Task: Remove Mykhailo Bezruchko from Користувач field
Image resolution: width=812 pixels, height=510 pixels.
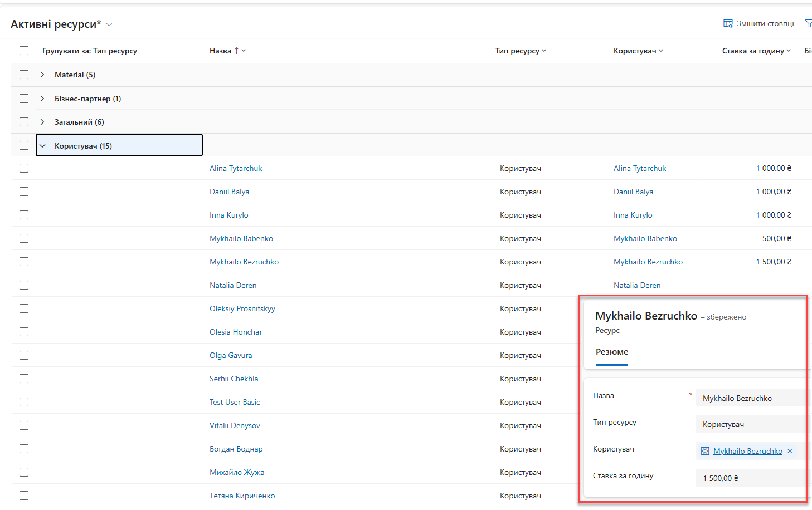Action: (x=790, y=451)
